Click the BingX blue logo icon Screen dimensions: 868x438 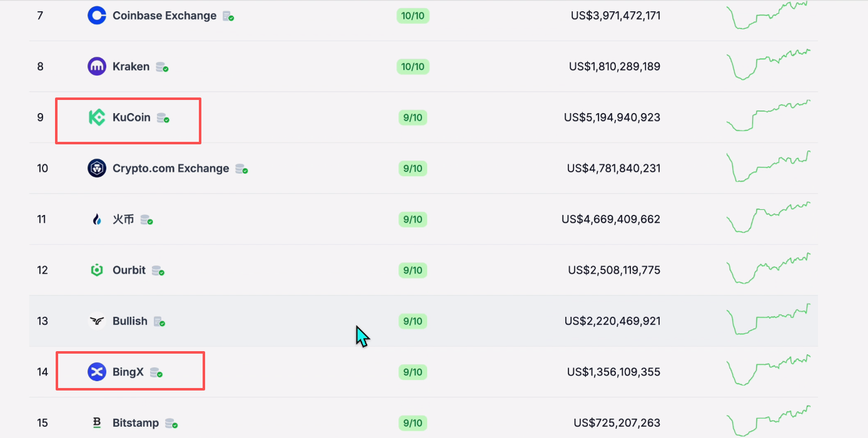click(x=97, y=372)
